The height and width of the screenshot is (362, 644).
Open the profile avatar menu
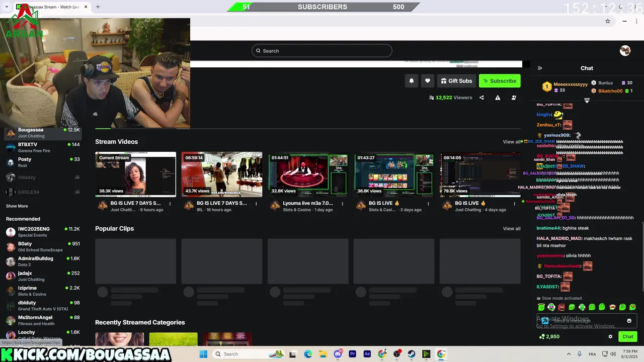[625, 50]
